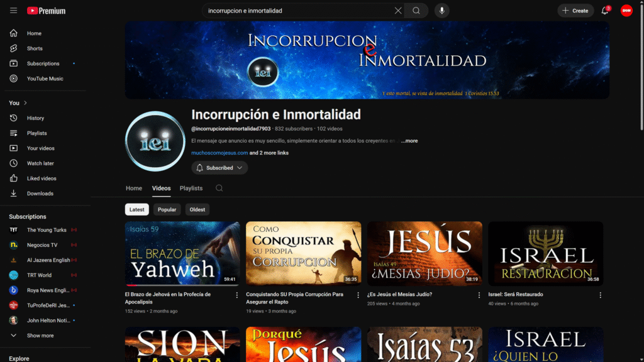
Task: Open muchoscomojesus.com link
Action: point(219,153)
